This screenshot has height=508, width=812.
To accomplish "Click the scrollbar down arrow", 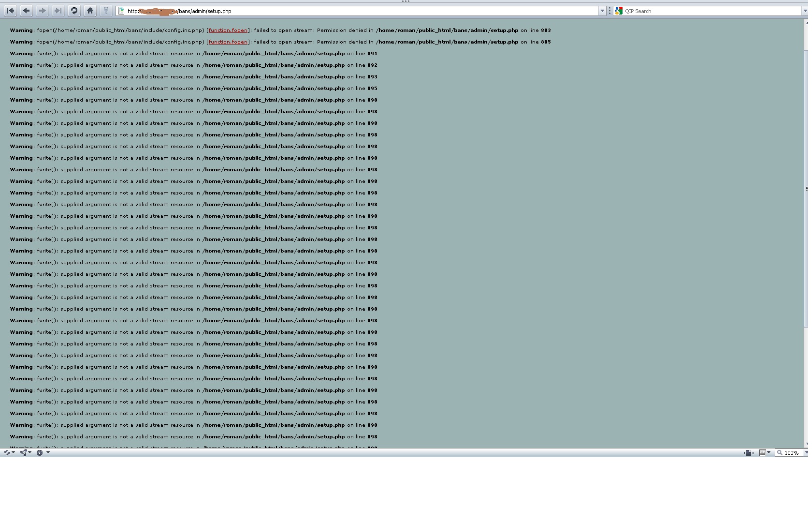I will coord(806,444).
